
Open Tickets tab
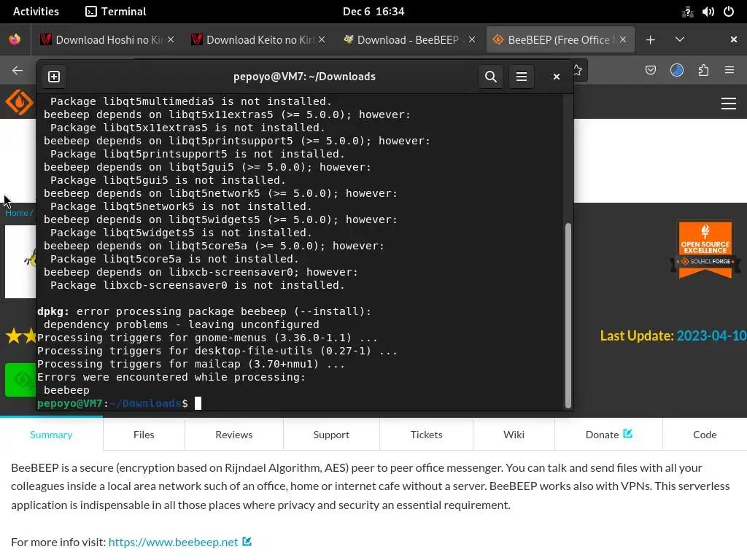point(426,435)
